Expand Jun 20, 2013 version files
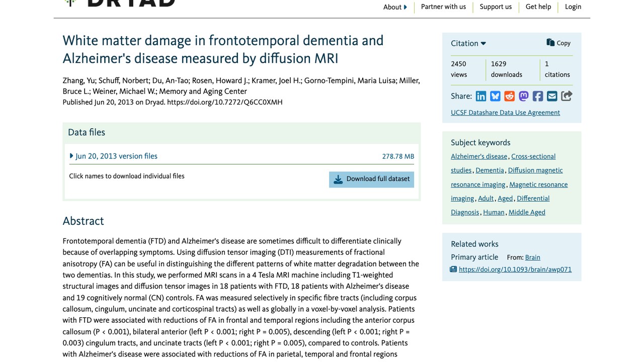Screen dimensions: 644x362 (114, 156)
